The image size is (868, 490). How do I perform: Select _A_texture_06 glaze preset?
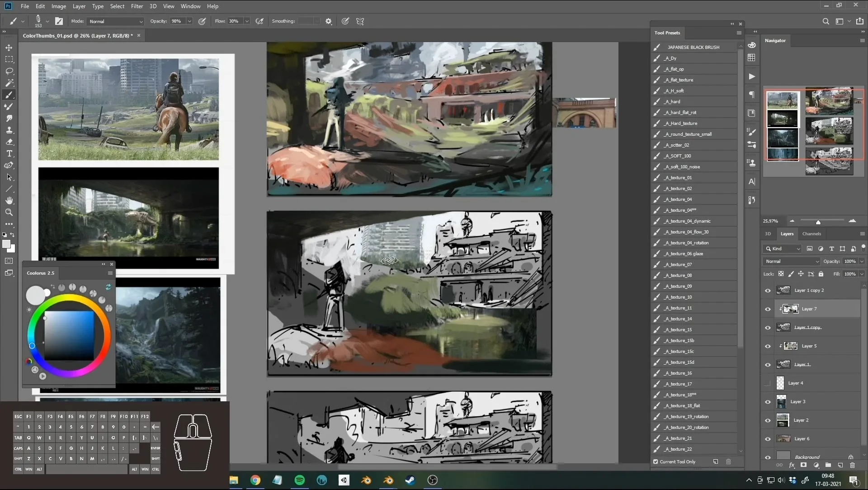(693, 254)
